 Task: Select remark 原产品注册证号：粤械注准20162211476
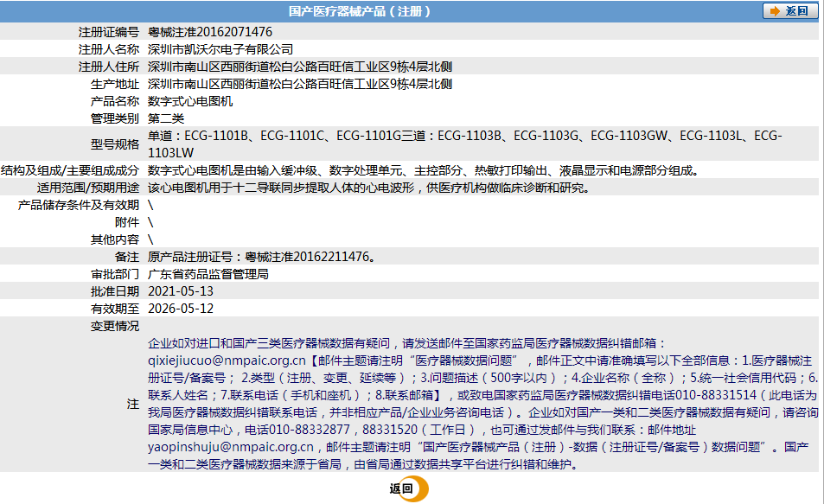pyautogui.click(x=262, y=257)
